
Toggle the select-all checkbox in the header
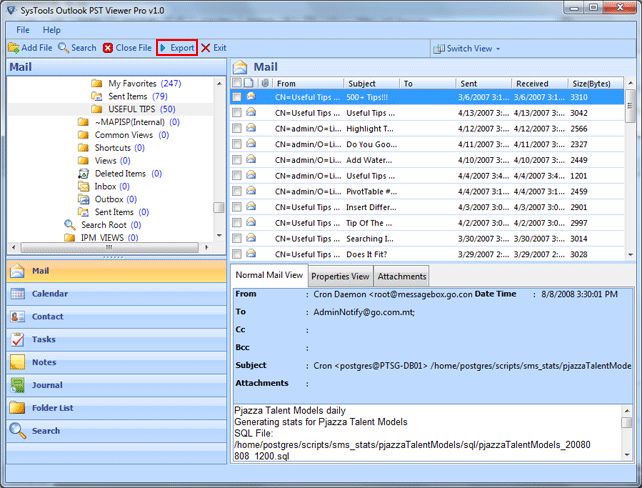(x=236, y=83)
